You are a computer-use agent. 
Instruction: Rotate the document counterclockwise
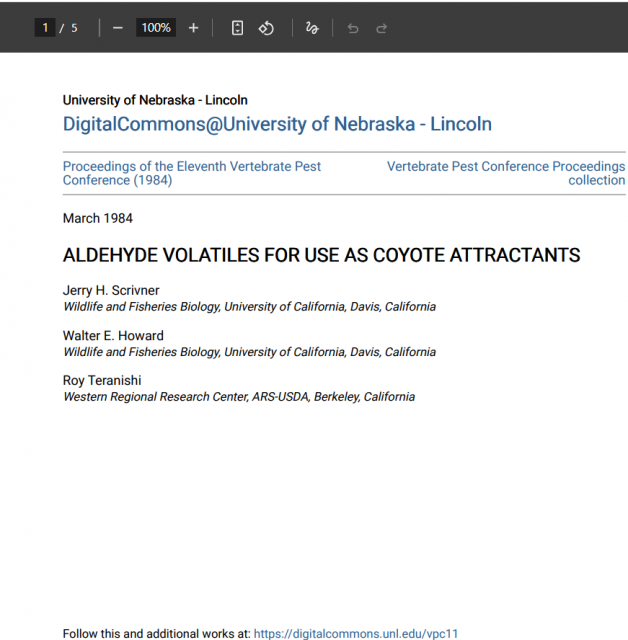click(266, 28)
